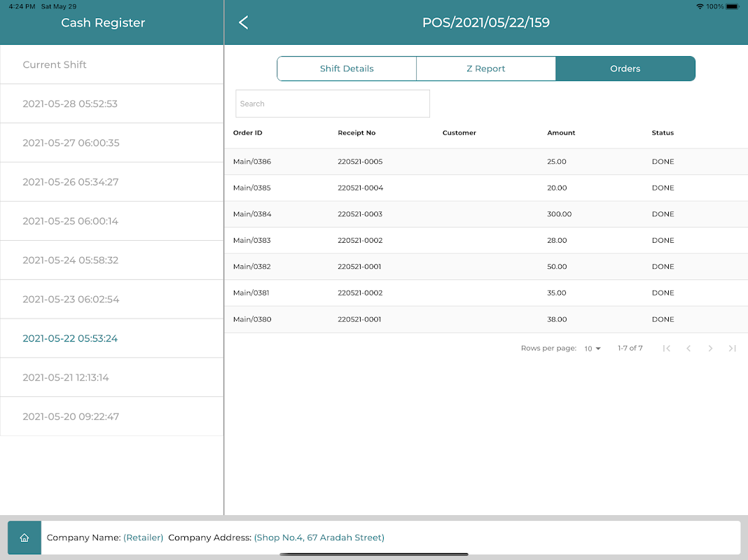Go to the previous orders page
Viewport: 748px width, 560px height.
coord(688,349)
